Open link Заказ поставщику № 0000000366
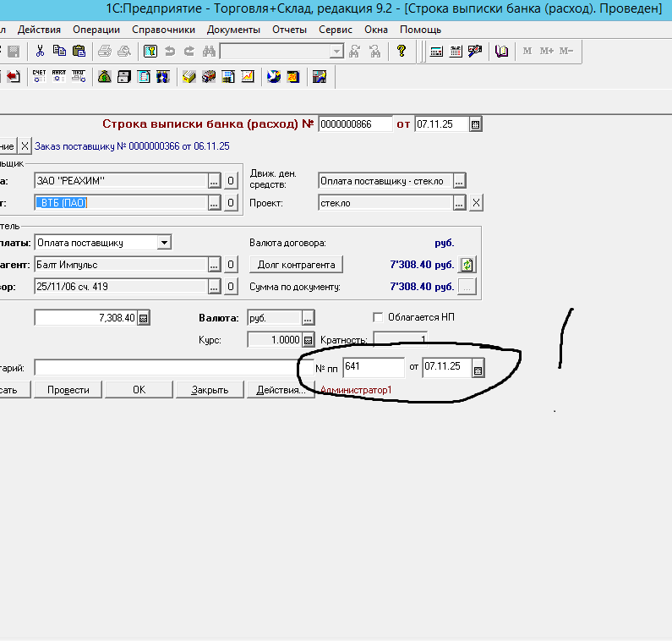 132,146
